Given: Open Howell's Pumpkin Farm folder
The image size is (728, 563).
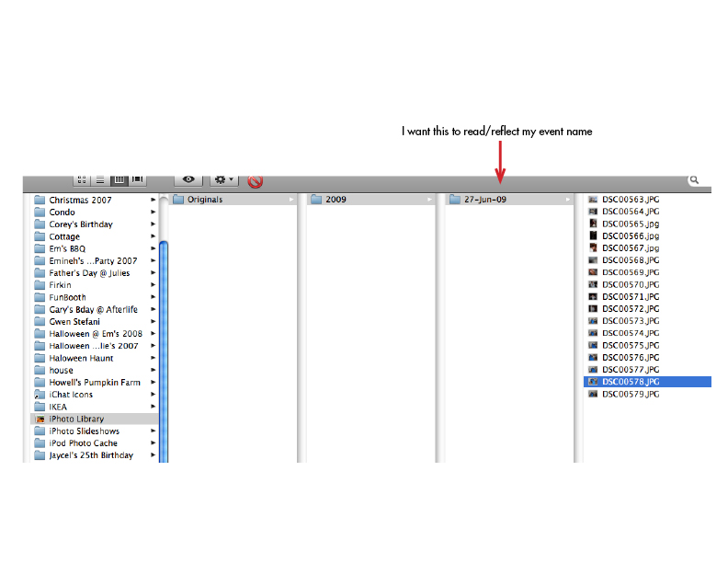Looking at the screenshot, I should 95,383.
